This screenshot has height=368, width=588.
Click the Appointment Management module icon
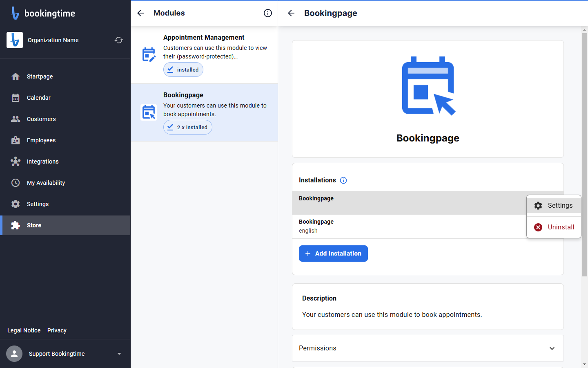(x=149, y=55)
